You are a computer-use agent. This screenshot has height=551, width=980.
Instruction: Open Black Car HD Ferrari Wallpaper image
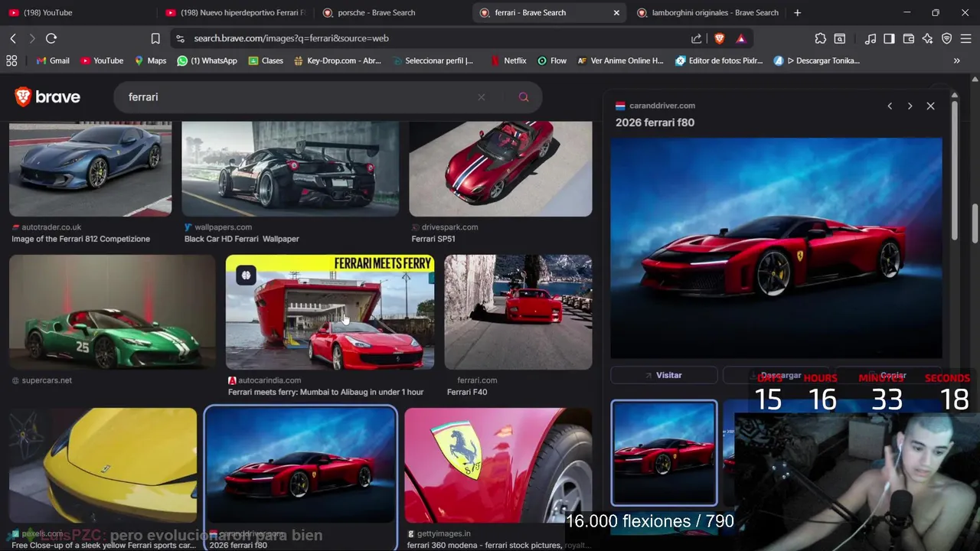pos(290,168)
